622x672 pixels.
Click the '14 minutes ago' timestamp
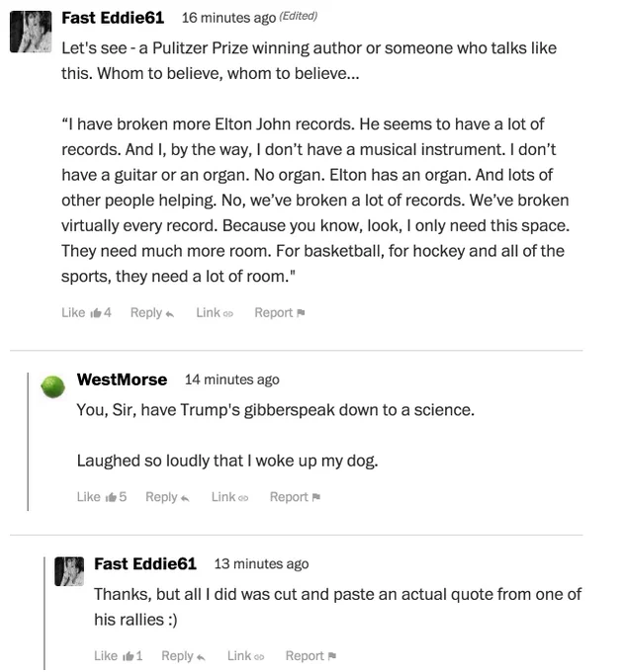[x=232, y=379]
